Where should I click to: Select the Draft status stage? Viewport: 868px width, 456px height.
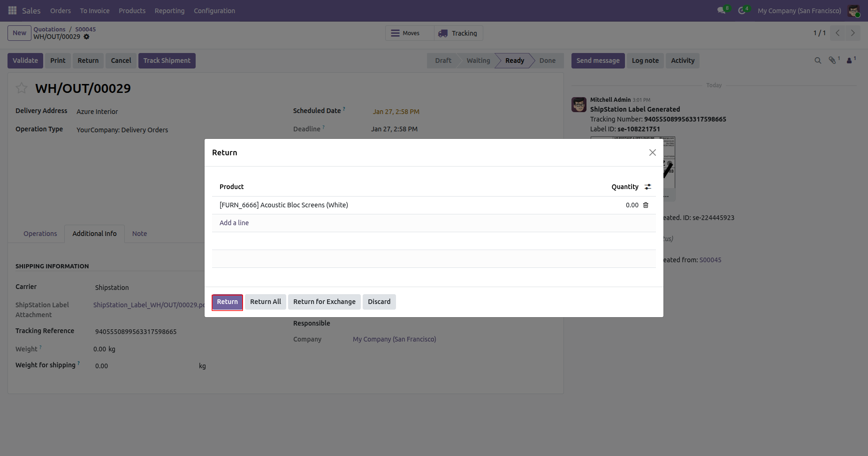coord(443,61)
